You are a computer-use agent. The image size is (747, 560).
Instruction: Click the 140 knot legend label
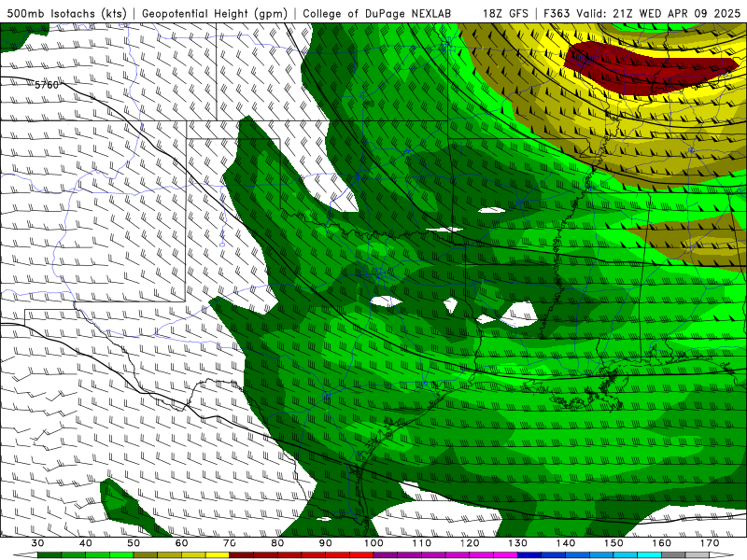tap(566, 543)
